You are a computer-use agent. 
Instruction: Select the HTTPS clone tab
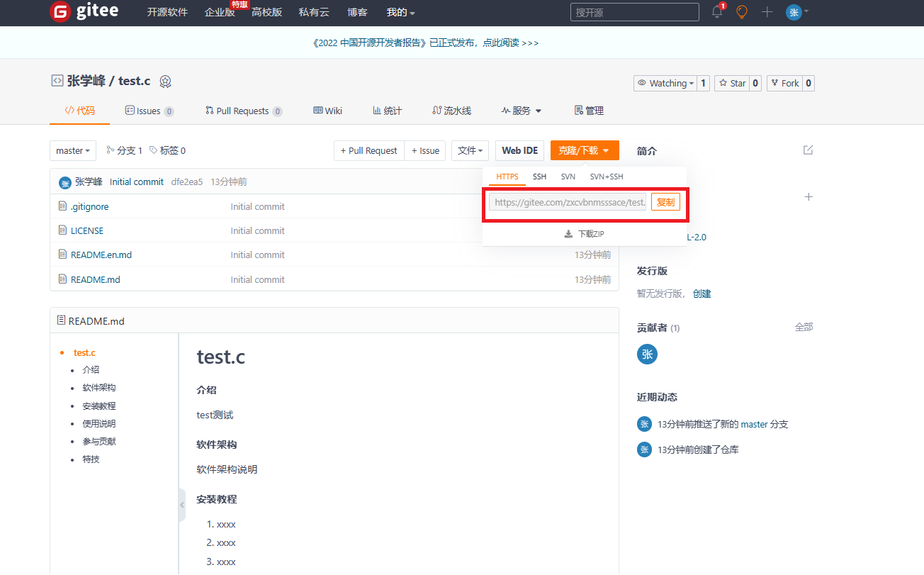507,177
